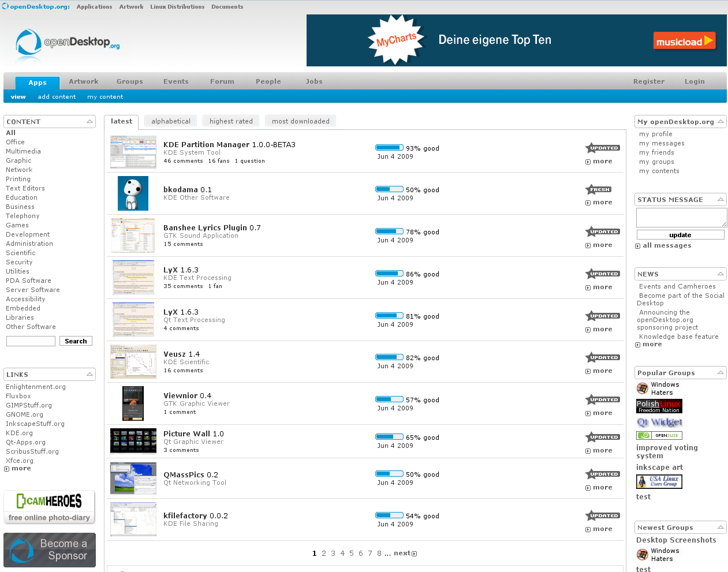Click the KDE Partition Manager rating bar
728x572 pixels.
389,148
